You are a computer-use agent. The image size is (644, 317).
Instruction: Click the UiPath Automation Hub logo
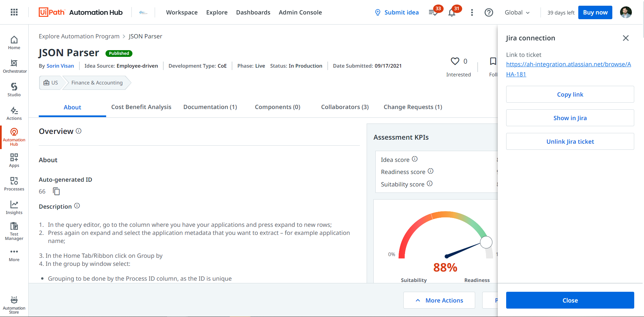click(x=81, y=12)
